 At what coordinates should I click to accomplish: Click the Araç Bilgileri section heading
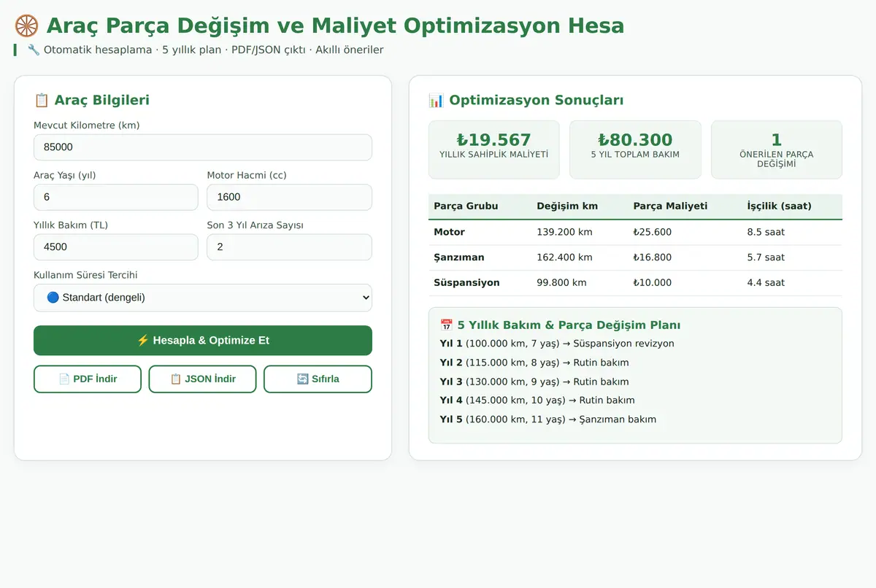pyautogui.click(x=101, y=100)
